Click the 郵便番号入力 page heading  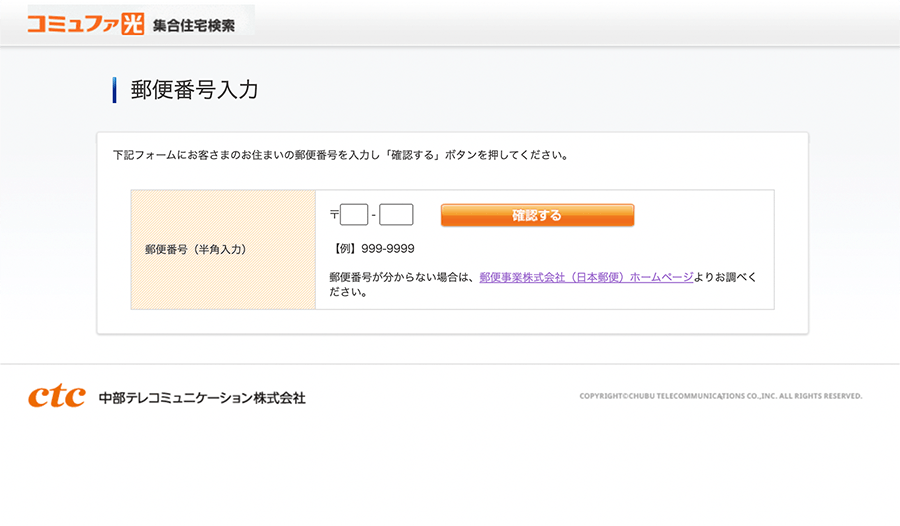[x=194, y=90]
